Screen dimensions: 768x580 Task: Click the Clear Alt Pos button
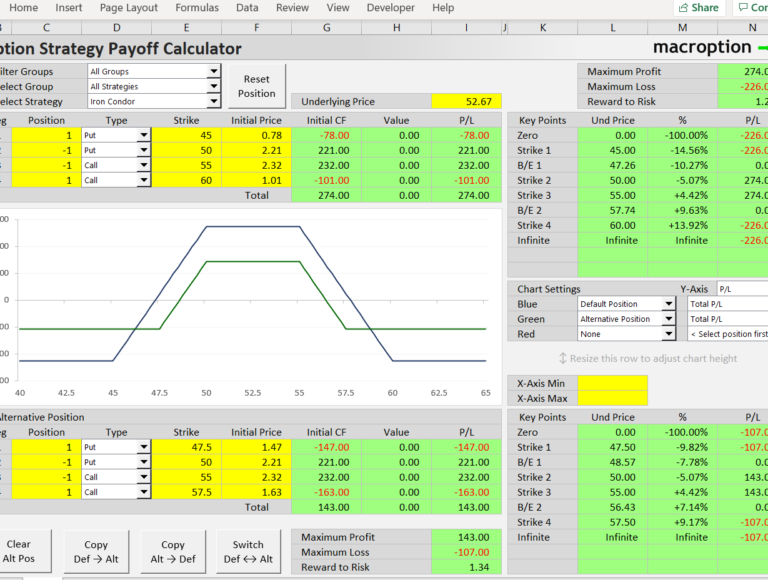click(18, 552)
